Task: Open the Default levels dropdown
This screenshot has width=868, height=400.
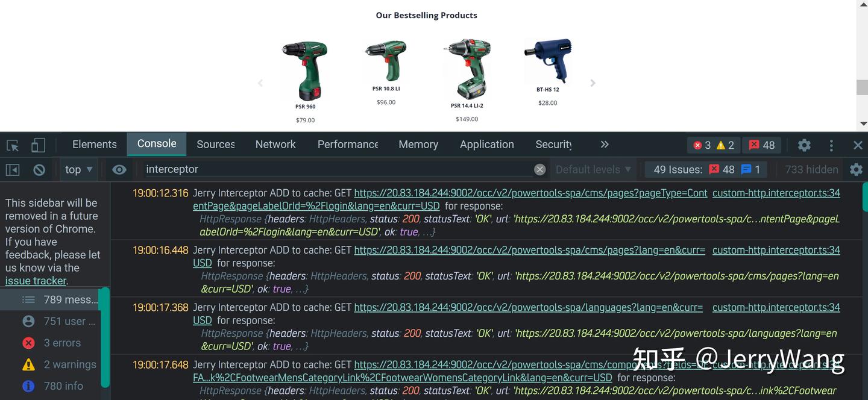Action: point(593,170)
